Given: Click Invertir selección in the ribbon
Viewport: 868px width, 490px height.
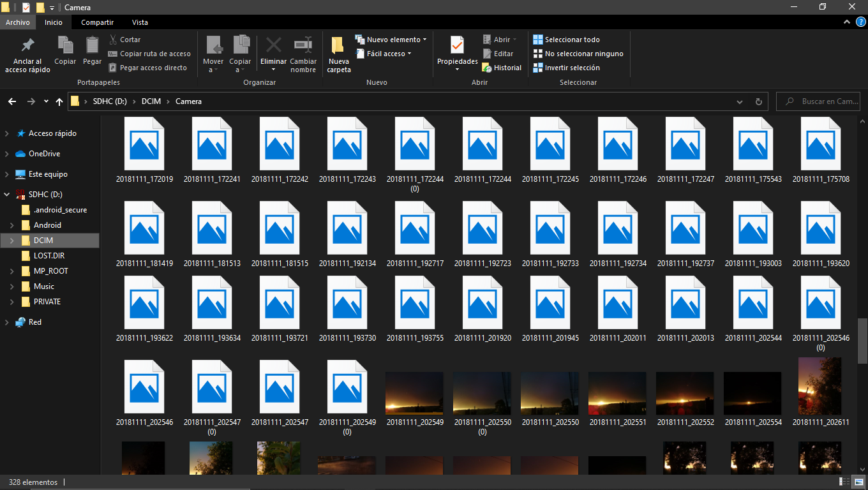Looking at the screenshot, I should (566, 68).
